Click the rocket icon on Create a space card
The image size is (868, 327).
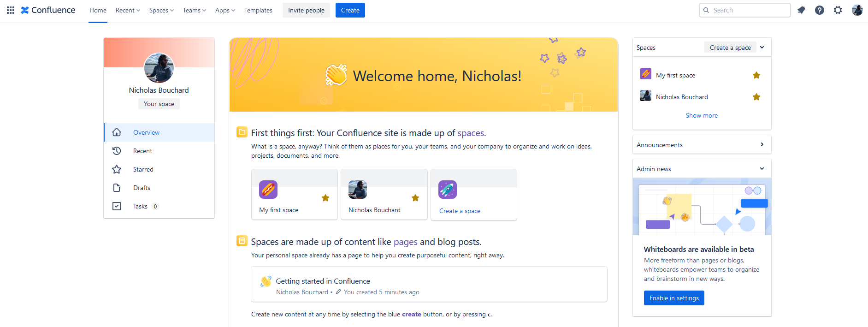coord(448,190)
